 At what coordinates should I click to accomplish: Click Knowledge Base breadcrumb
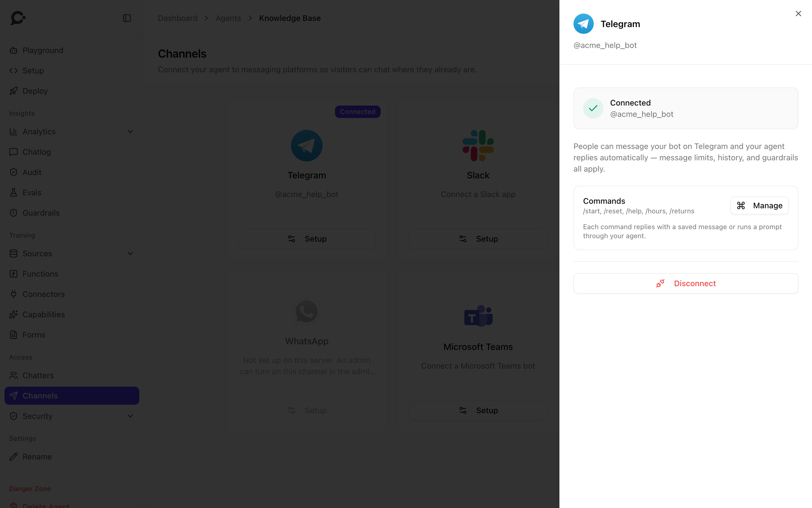(x=290, y=18)
